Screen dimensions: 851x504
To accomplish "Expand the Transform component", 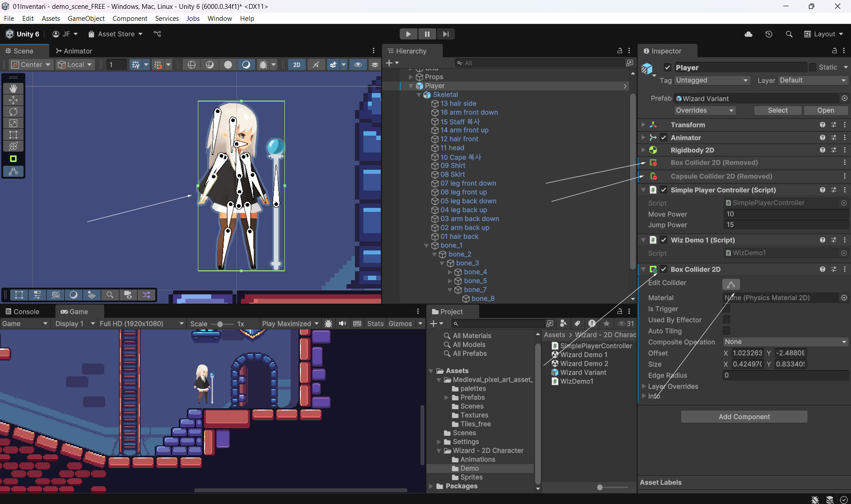I will point(643,125).
